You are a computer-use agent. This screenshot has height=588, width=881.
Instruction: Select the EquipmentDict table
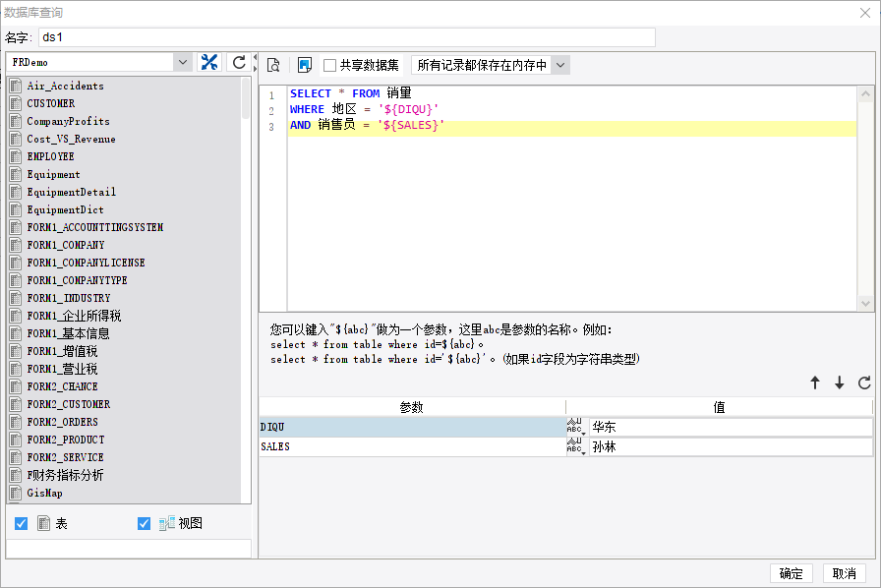click(65, 209)
